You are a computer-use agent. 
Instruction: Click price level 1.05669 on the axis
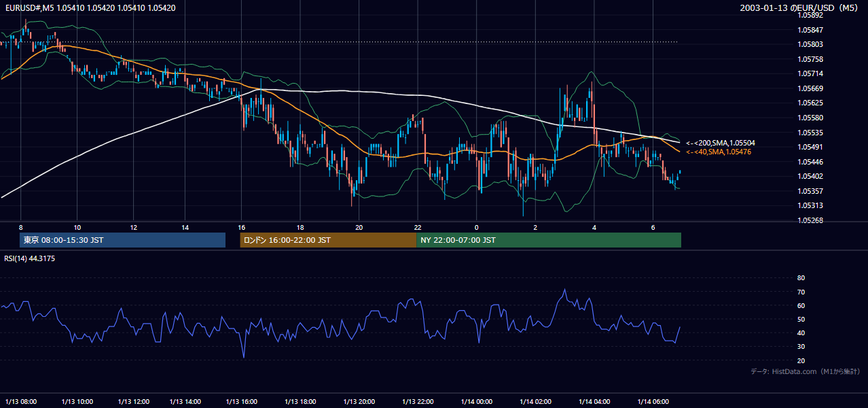(x=810, y=88)
